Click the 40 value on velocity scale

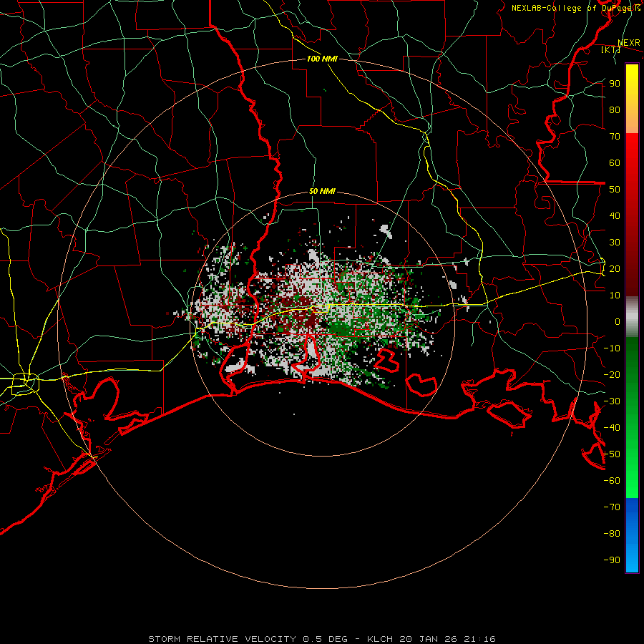[x=615, y=215]
